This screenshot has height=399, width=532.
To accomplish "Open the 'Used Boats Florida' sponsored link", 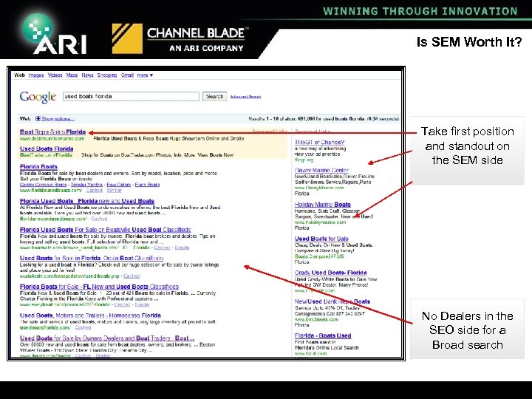I will [47, 149].
